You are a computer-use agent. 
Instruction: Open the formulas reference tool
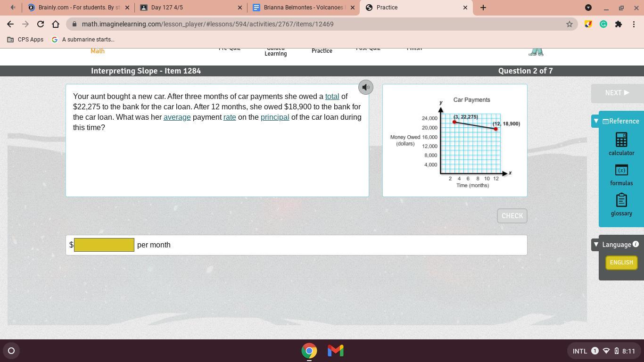point(621,175)
